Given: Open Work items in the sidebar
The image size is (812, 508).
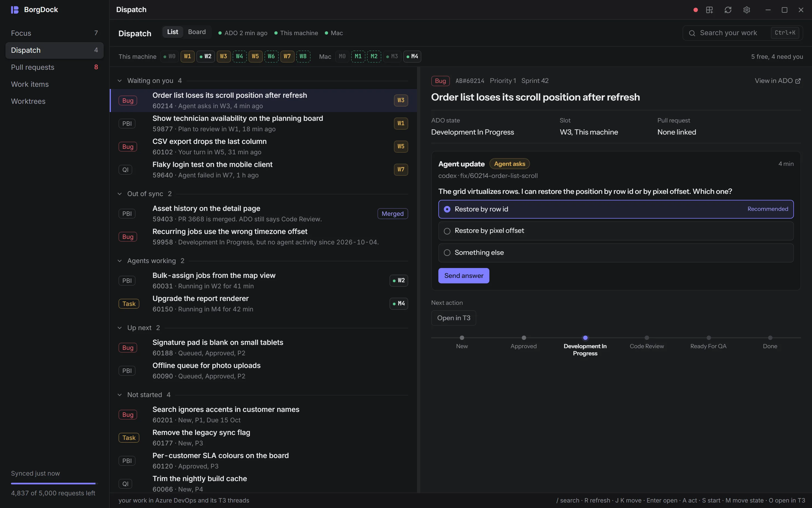Looking at the screenshot, I should pyautogui.click(x=54, y=84).
